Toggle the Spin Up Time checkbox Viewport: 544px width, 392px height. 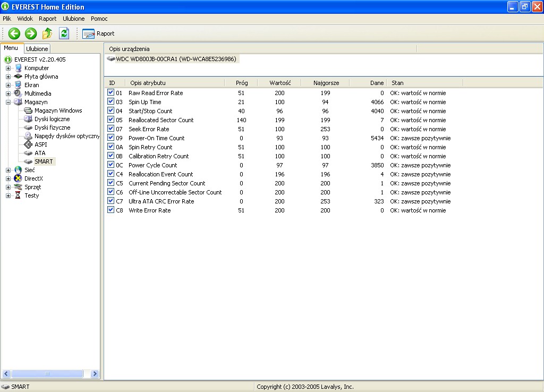click(x=110, y=101)
